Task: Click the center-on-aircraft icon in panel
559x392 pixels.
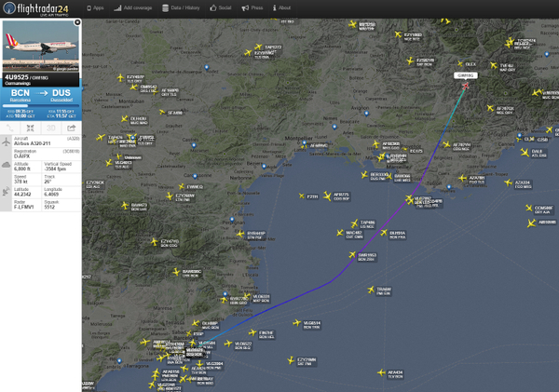Action: [x=31, y=128]
